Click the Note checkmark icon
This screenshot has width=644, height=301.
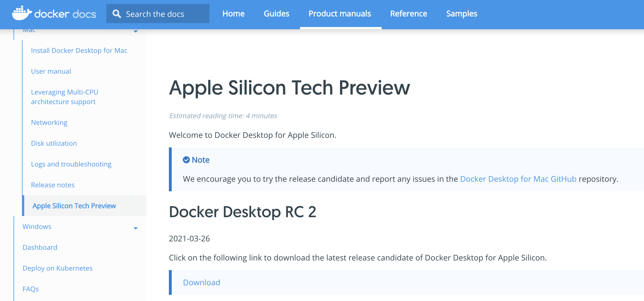[x=186, y=160]
